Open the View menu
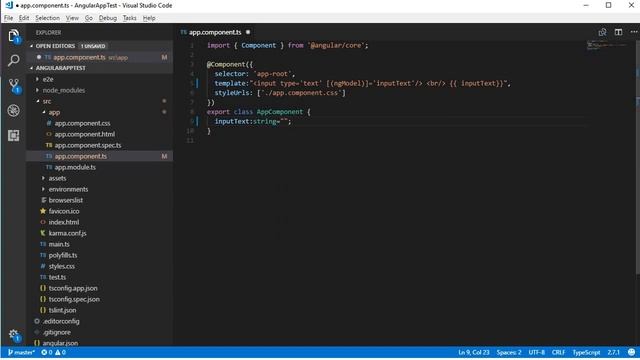The image size is (640, 360). [x=72, y=18]
